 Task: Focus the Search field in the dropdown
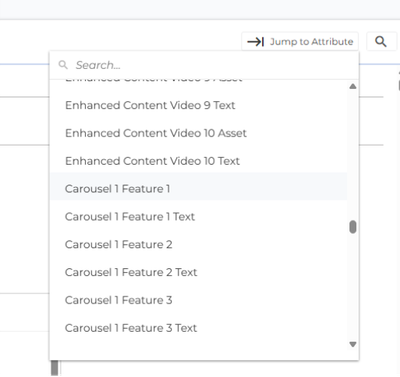204,65
